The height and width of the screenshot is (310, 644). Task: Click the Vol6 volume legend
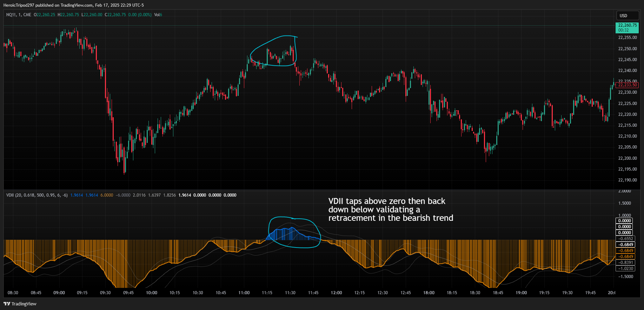158,15
